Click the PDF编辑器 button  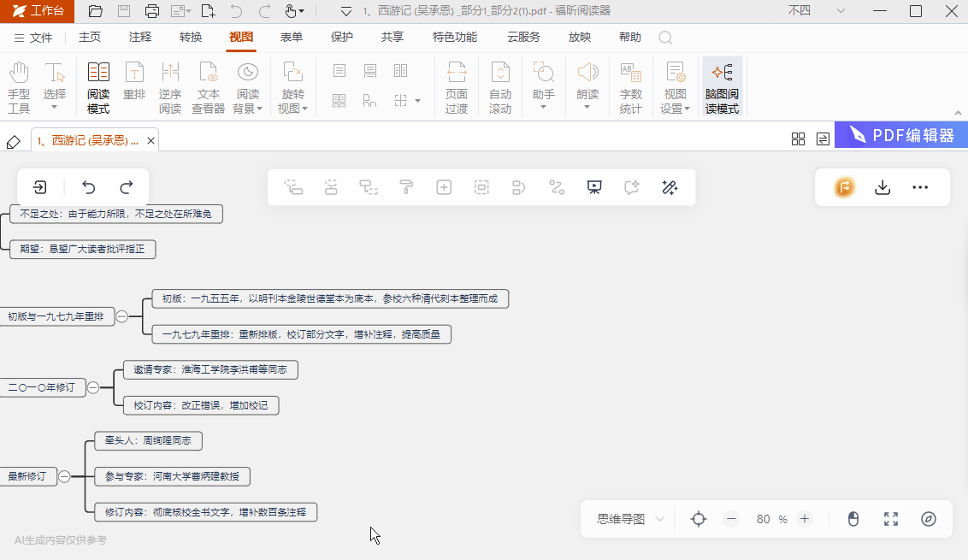900,134
